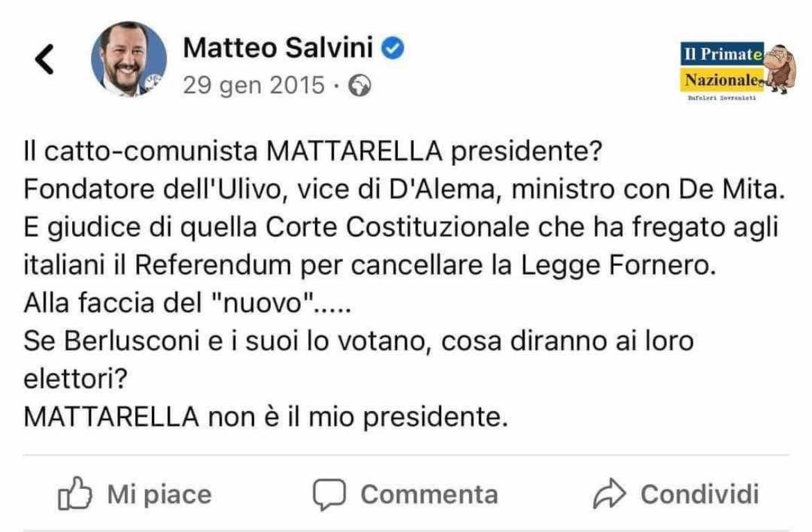The image size is (812, 532).
Task: Click the small caption under the Nazionale logo
Action: [x=722, y=98]
